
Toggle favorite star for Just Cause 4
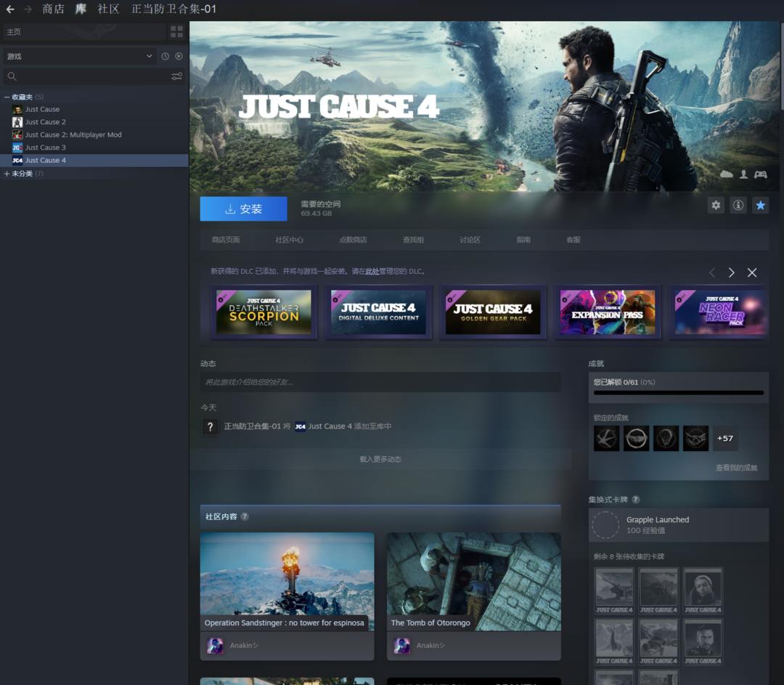click(760, 206)
